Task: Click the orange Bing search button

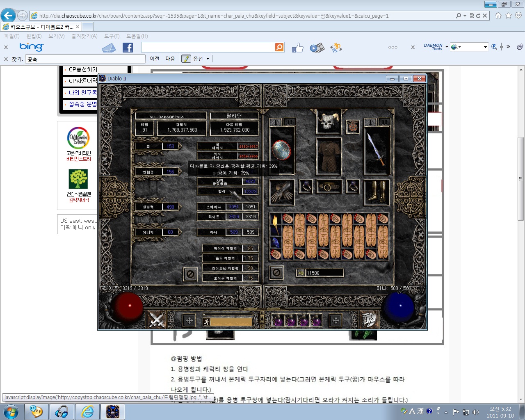Action: point(279,47)
